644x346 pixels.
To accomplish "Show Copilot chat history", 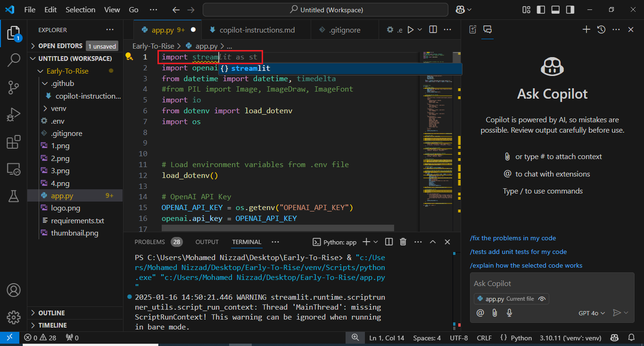I will coord(601,30).
